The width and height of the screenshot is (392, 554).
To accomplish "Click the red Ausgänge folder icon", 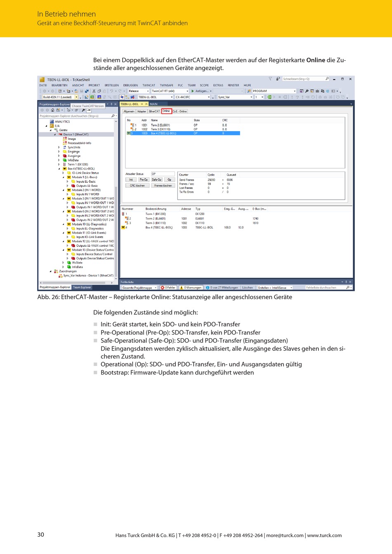I will [x=65, y=156].
